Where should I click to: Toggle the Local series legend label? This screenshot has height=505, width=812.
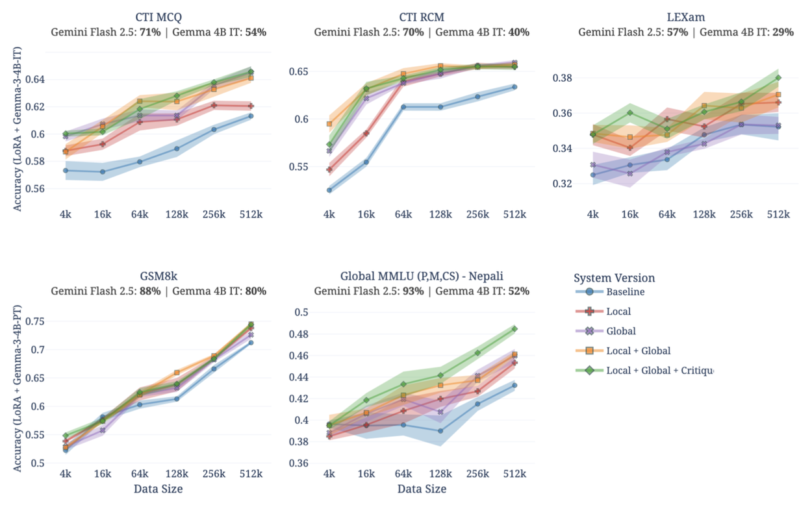pos(618,312)
